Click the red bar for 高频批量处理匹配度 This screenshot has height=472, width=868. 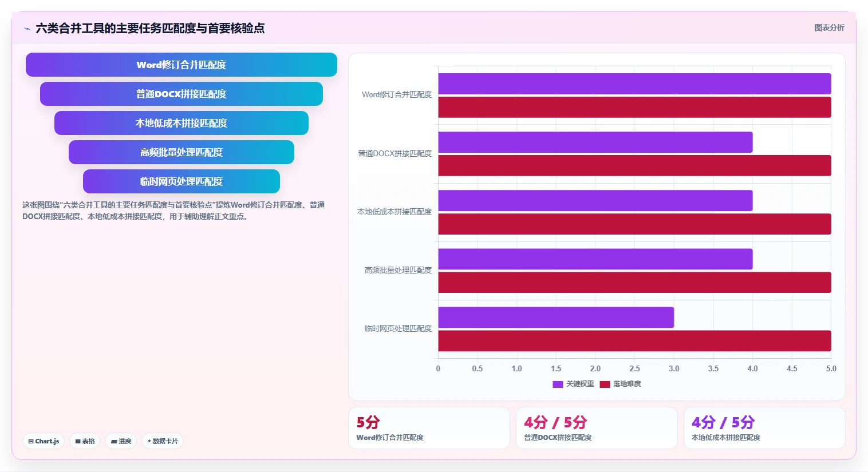pyautogui.click(x=634, y=282)
